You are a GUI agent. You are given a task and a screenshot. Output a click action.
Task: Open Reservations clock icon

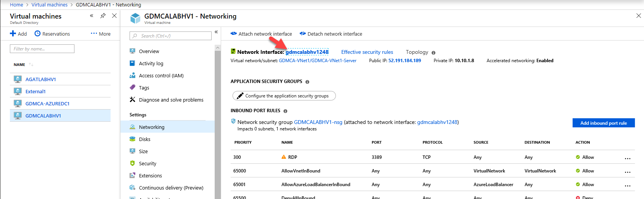[x=37, y=33]
